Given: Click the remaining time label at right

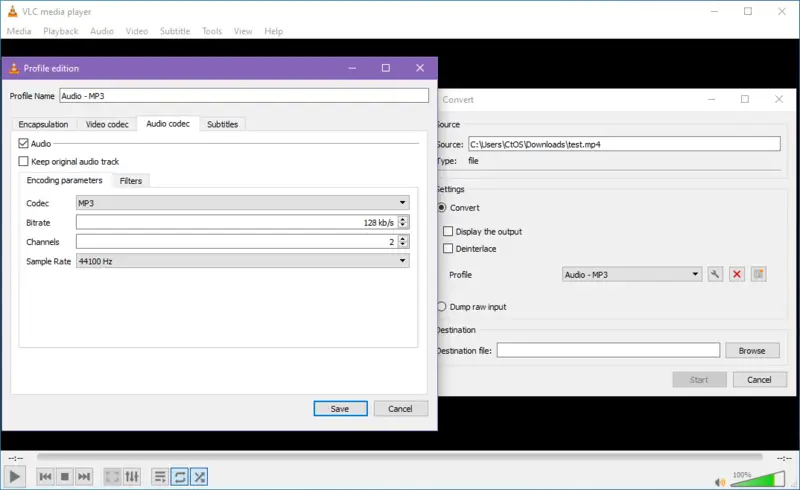Looking at the screenshot, I should pos(784,458).
